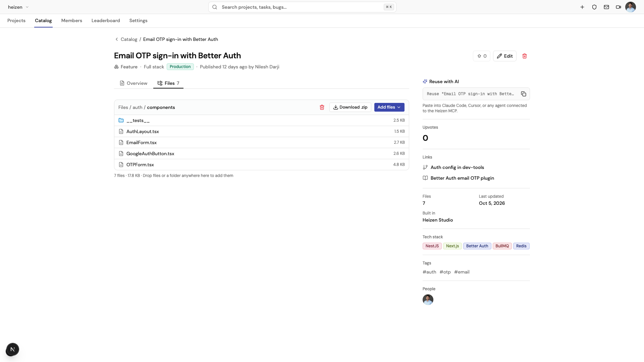Screen dimensions: 644x362
Task: Open the AuthLayout.tsx file
Action: click(261, 131)
